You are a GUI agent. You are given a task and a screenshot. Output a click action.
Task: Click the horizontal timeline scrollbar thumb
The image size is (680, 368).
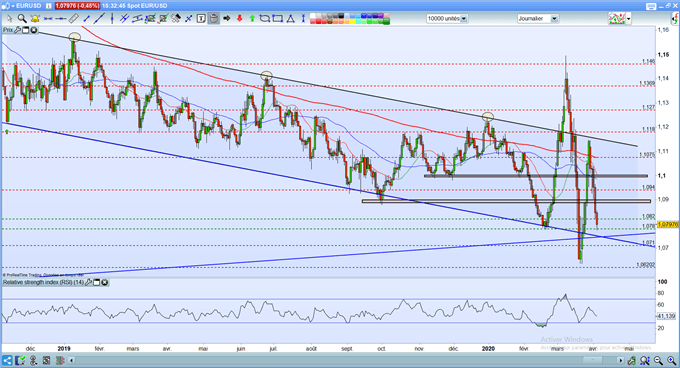(x=593, y=360)
